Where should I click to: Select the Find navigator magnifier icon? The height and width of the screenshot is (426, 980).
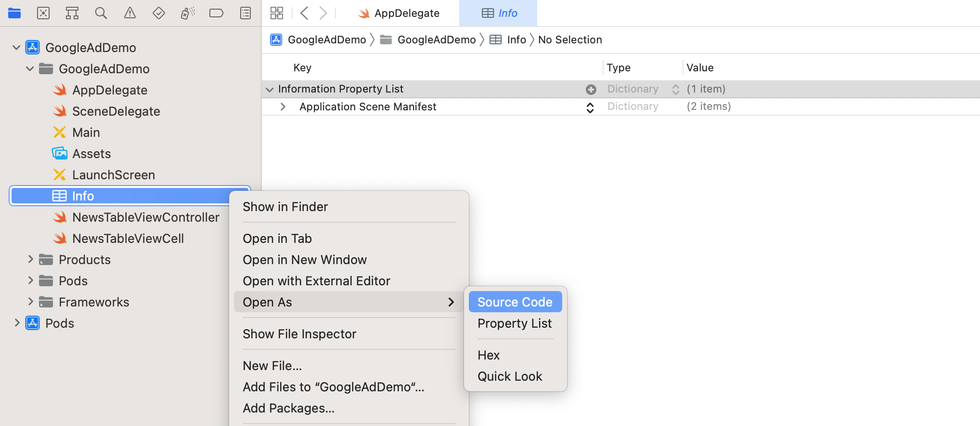(x=101, y=13)
